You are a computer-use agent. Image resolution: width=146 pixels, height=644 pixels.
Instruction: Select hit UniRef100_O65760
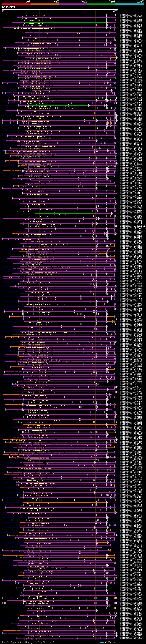click(x=131, y=607)
